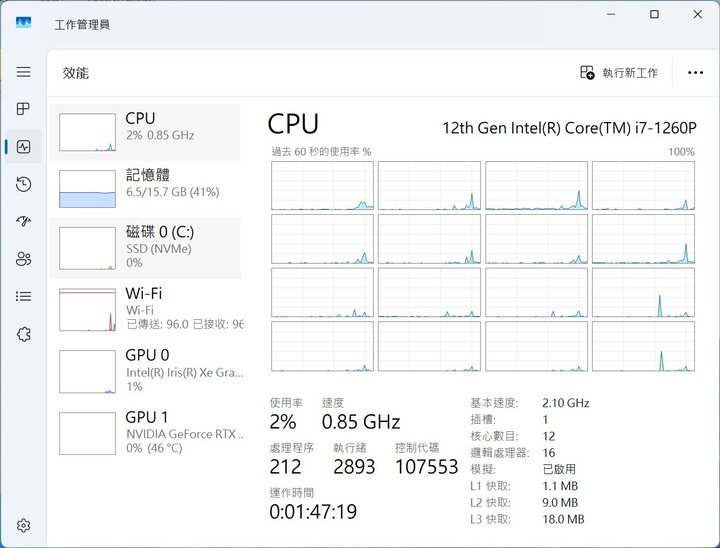The image size is (720, 548).
Task: Open the hamburger navigation menu
Action: (23, 72)
